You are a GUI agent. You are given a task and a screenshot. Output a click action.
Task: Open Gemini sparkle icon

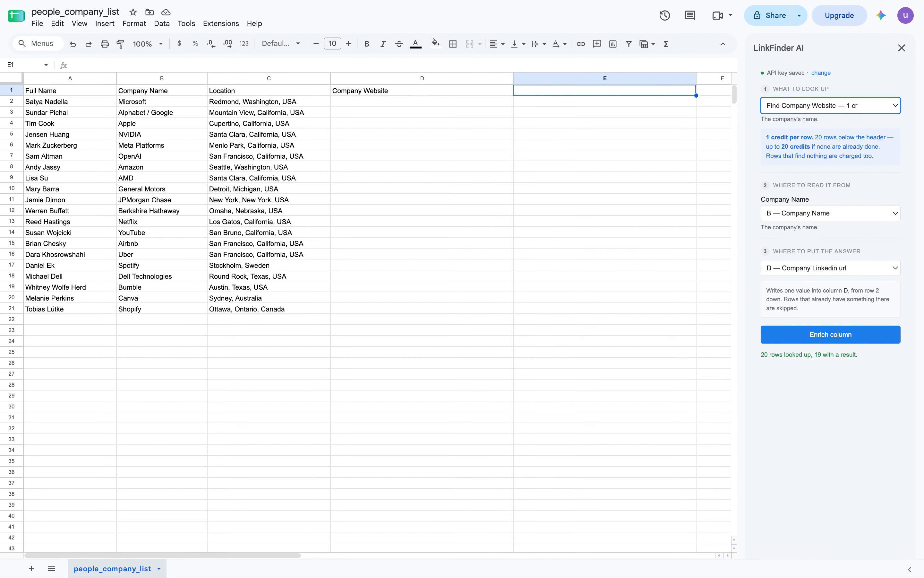tap(881, 15)
